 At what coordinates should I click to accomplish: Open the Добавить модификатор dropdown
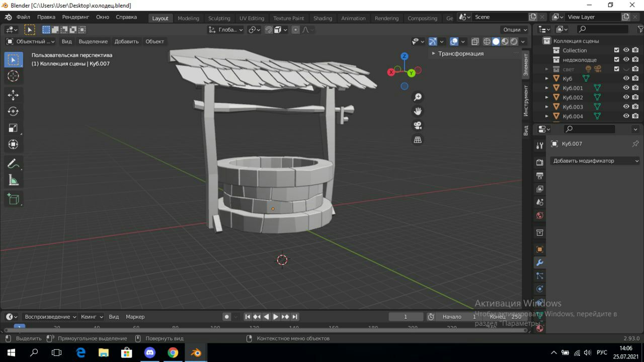595,161
